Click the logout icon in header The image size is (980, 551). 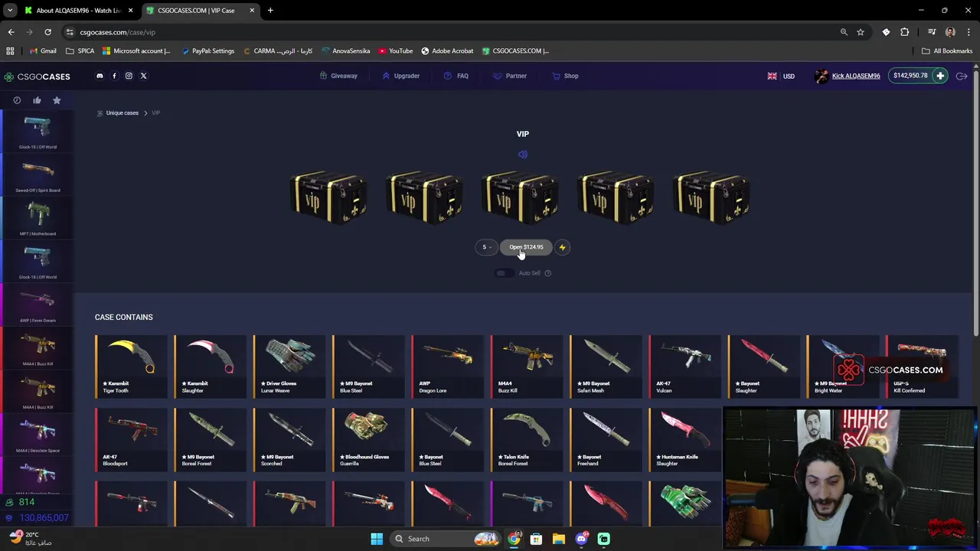[x=962, y=76]
